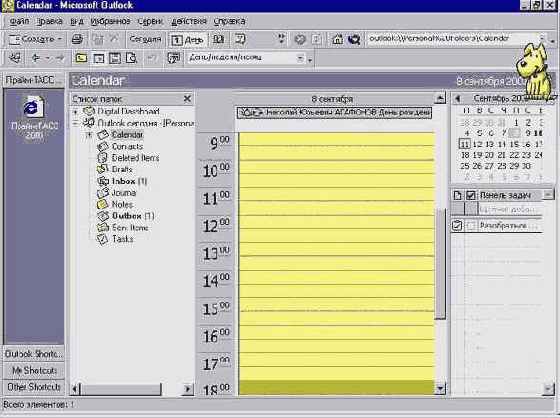Click folder list horizontal scrollbar thumb

[x=120, y=389]
